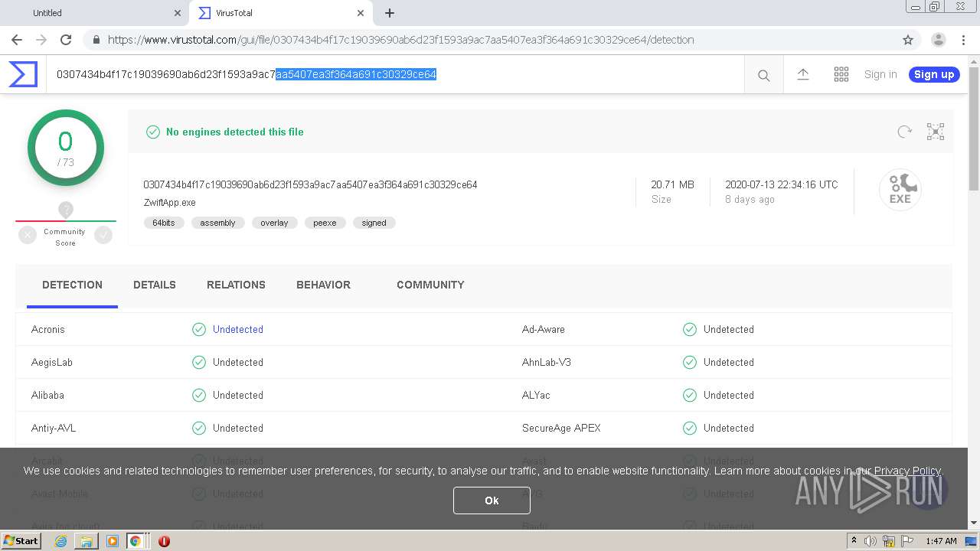Screen dimensions: 980x551
Task: Click the SecureAge APEX engine name
Action: [x=561, y=428]
